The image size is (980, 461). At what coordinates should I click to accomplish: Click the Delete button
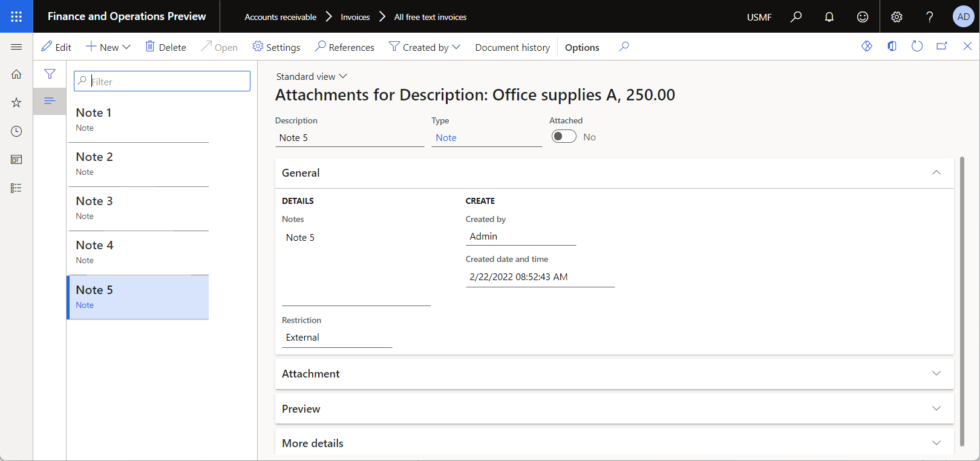pyautogui.click(x=166, y=47)
